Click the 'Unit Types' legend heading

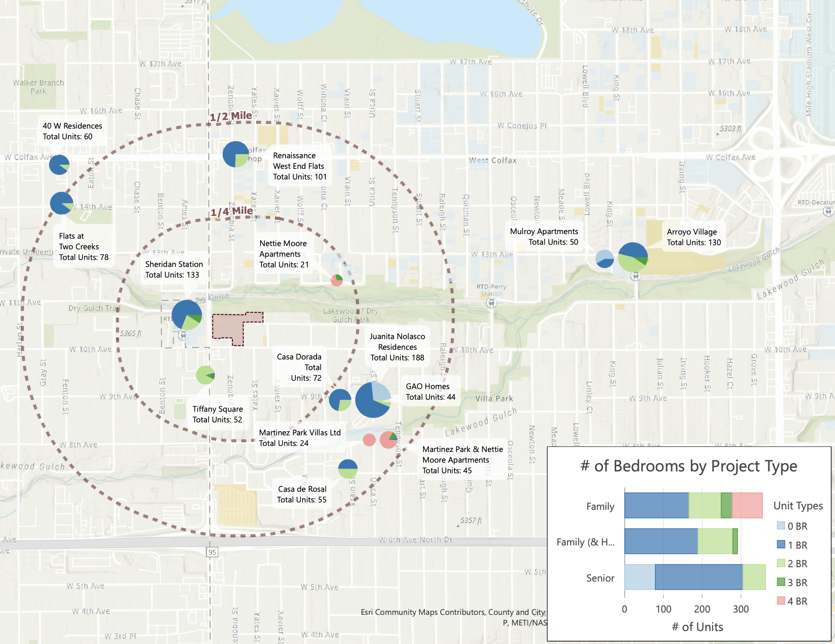pyautogui.click(x=798, y=506)
